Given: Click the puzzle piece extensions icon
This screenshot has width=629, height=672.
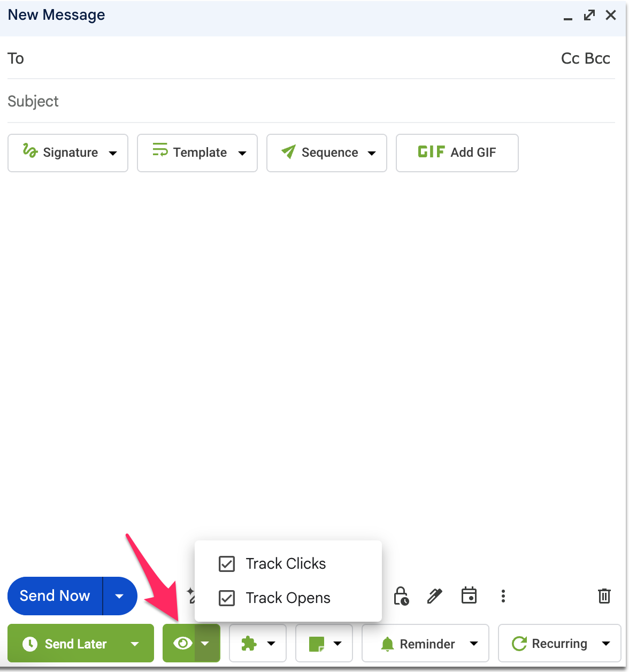Looking at the screenshot, I should [x=249, y=644].
